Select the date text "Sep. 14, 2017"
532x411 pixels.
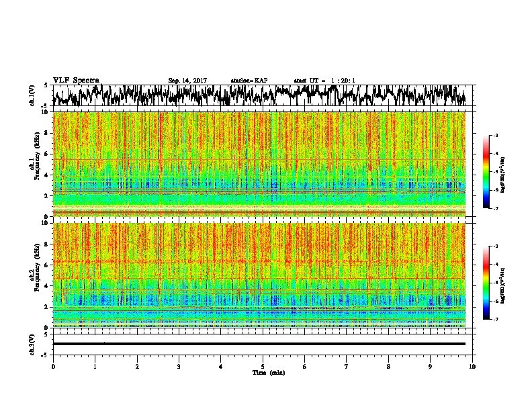[187, 81]
